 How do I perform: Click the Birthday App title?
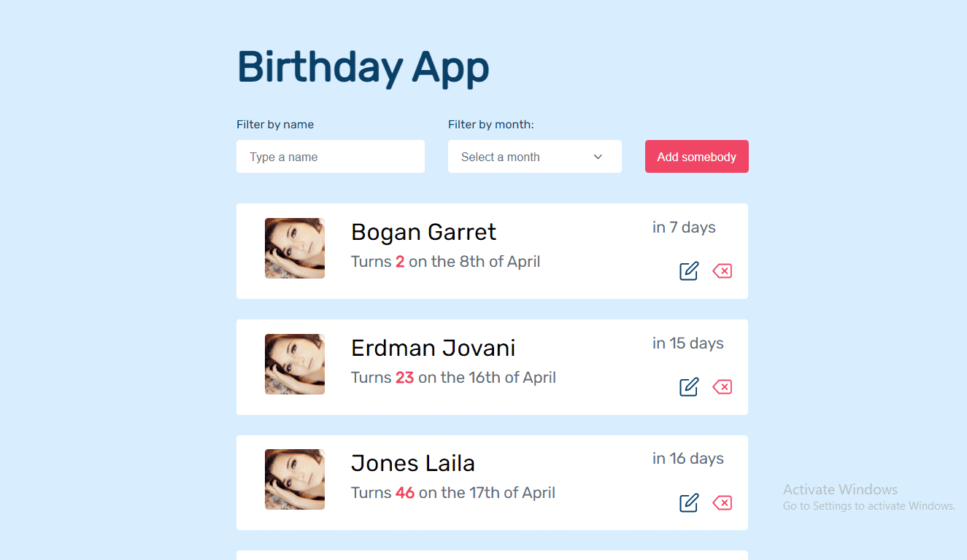click(x=363, y=68)
